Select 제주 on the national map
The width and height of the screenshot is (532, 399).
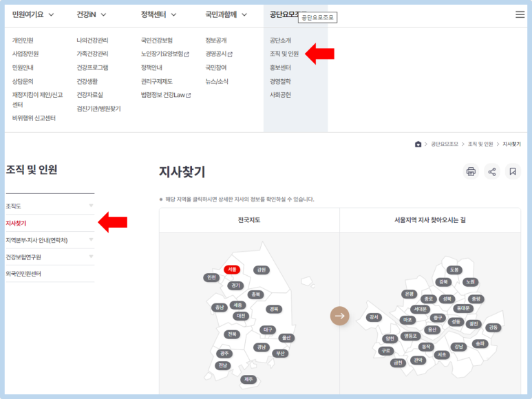click(x=248, y=379)
